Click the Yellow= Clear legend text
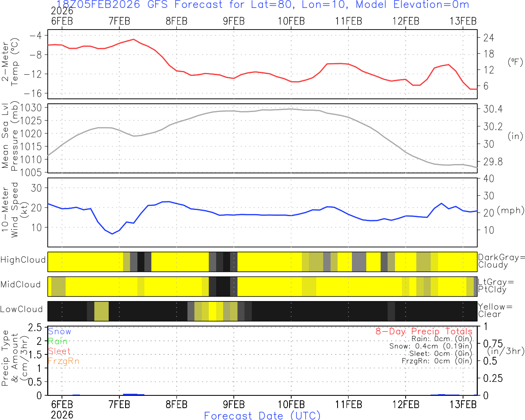 494,310
